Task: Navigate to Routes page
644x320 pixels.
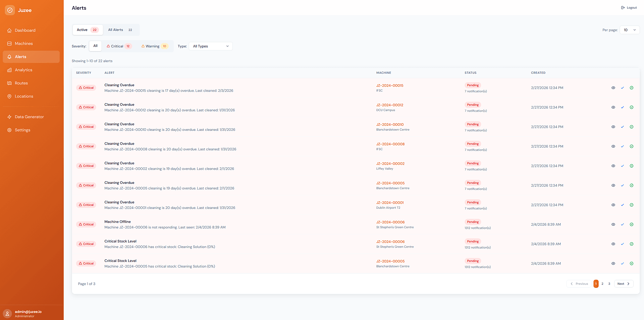Action: 21,83
